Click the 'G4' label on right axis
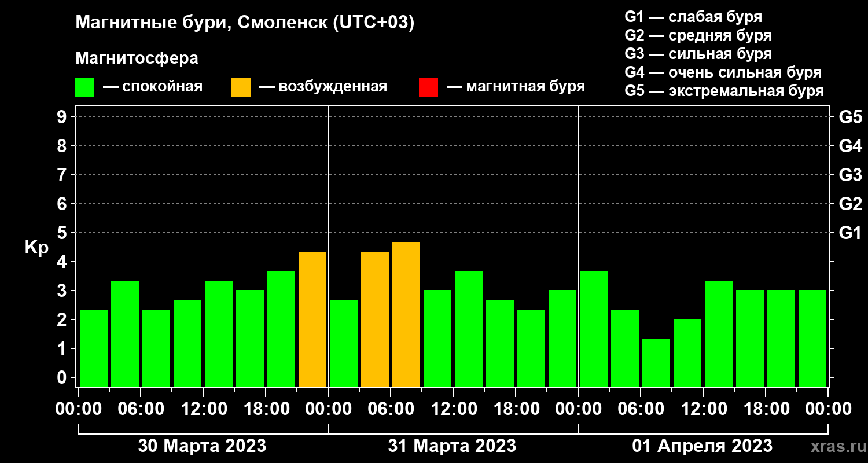This screenshot has width=868, height=463. pyautogui.click(x=850, y=146)
